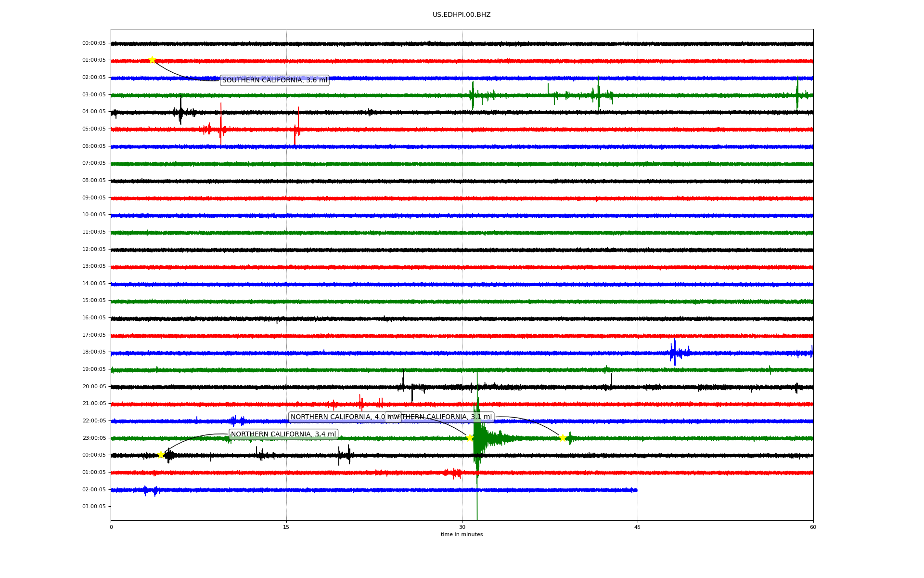Select the 23:00:05 row time label

[94, 438]
